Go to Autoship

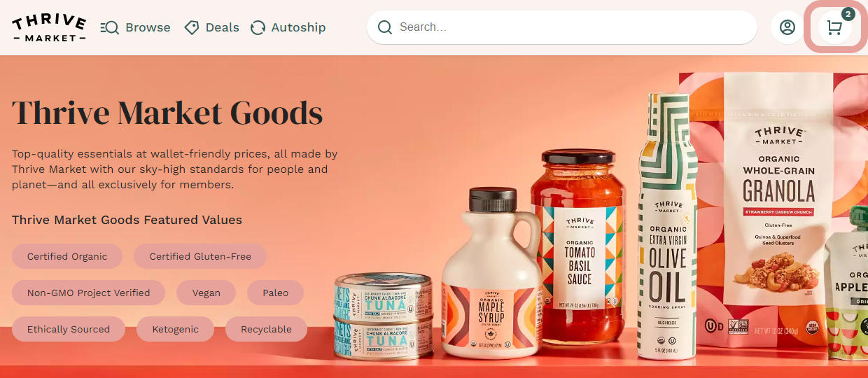pyautogui.click(x=288, y=27)
